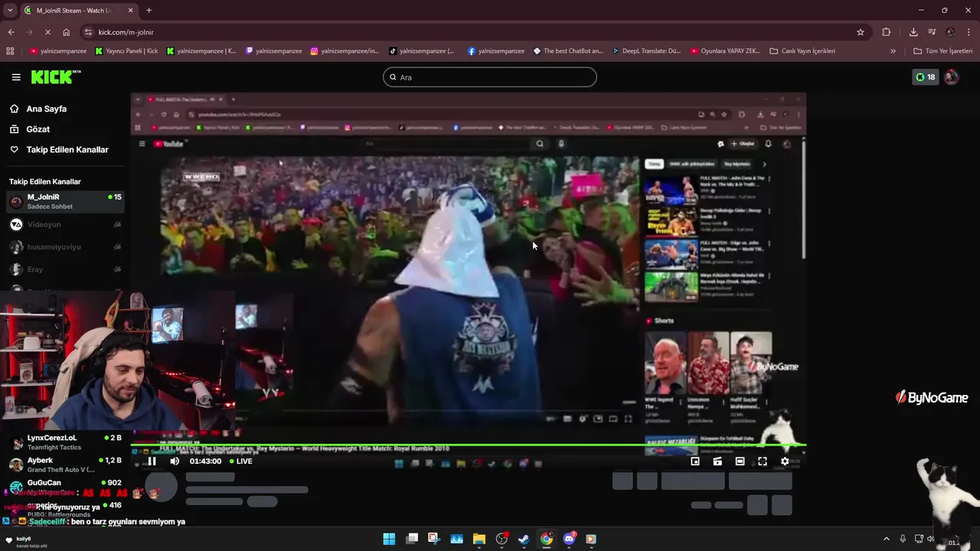Open Discord from the taskbar
The image size is (980, 551).
(569, 539)
